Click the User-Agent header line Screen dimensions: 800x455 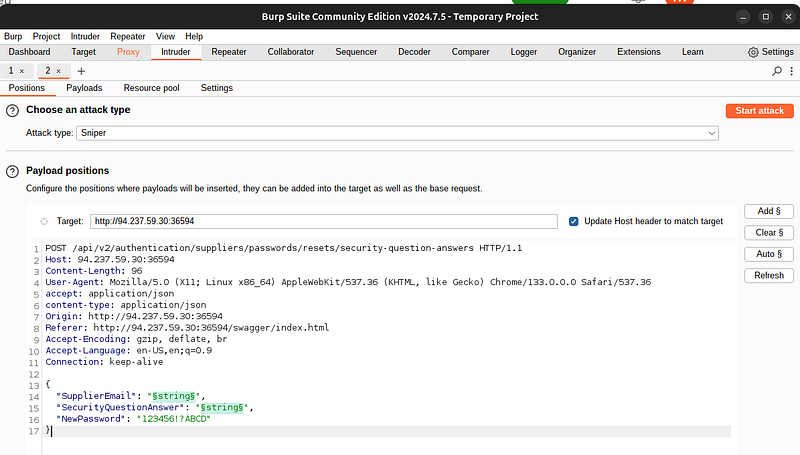pyautogui.click(x=348, y=282)
